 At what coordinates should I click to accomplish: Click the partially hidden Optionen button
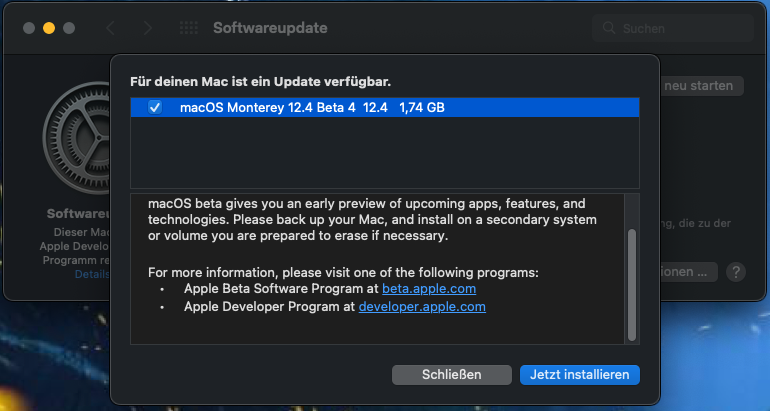pos(689,271)
